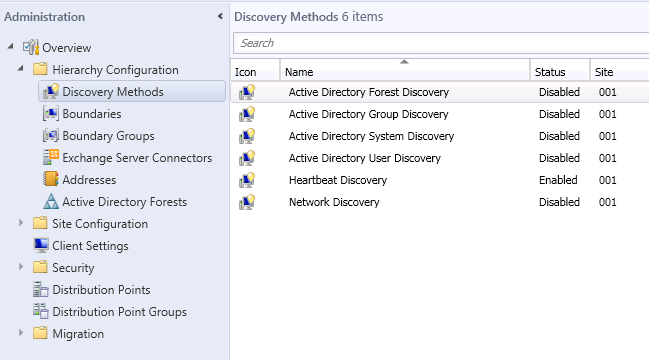Viewport: 649px width, 360px height.
Task: Click the Addresses book icon
Action: [50, 179]
